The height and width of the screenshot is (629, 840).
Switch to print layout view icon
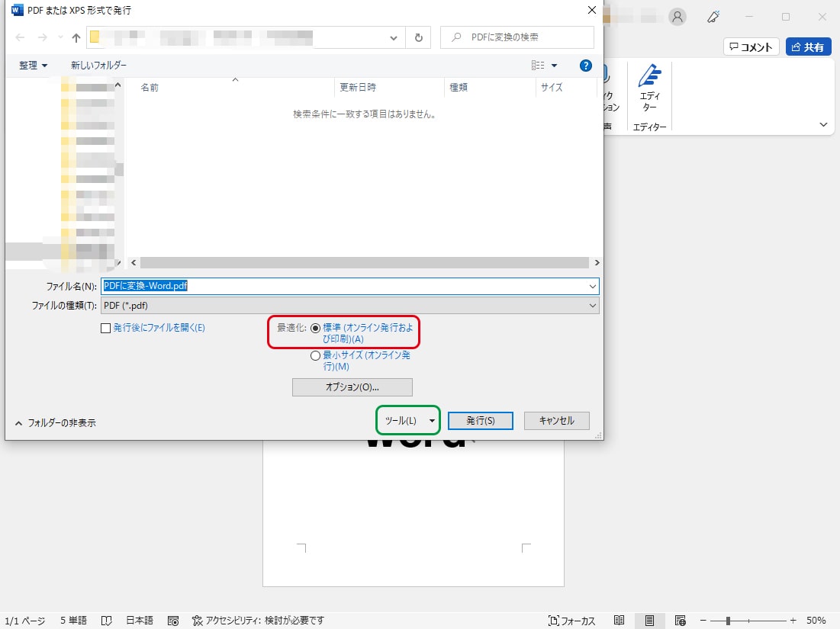[x=650, y=621]
